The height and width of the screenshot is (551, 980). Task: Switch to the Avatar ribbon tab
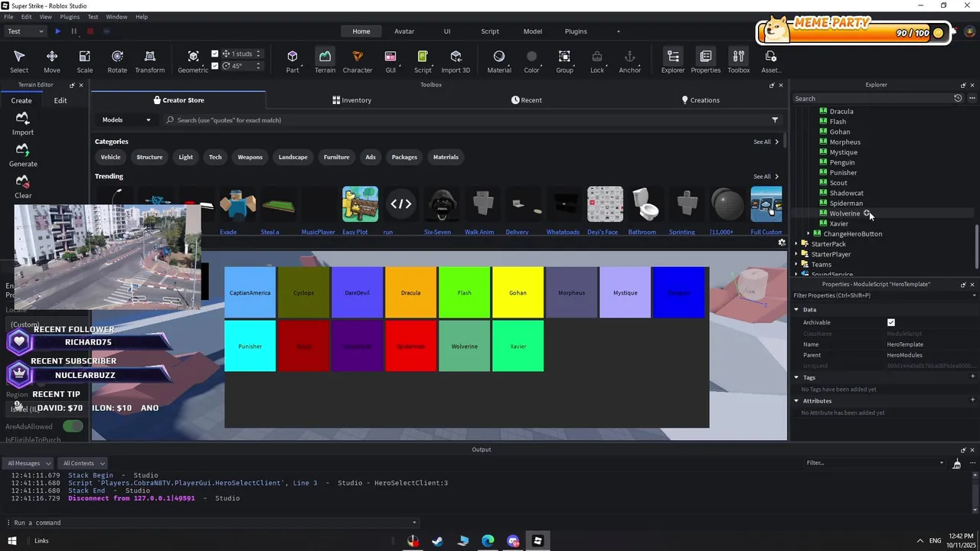[x=404, y=31]
